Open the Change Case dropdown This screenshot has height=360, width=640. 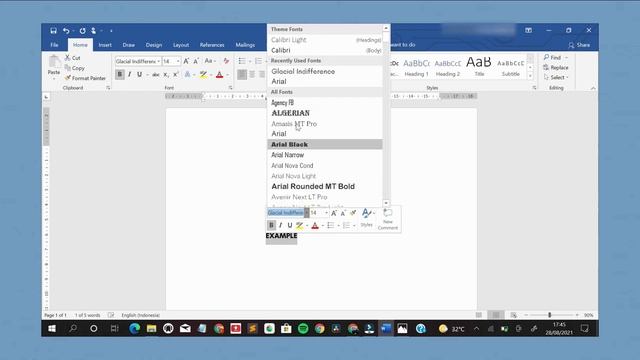pyautogui.click(x=210, y=61)
